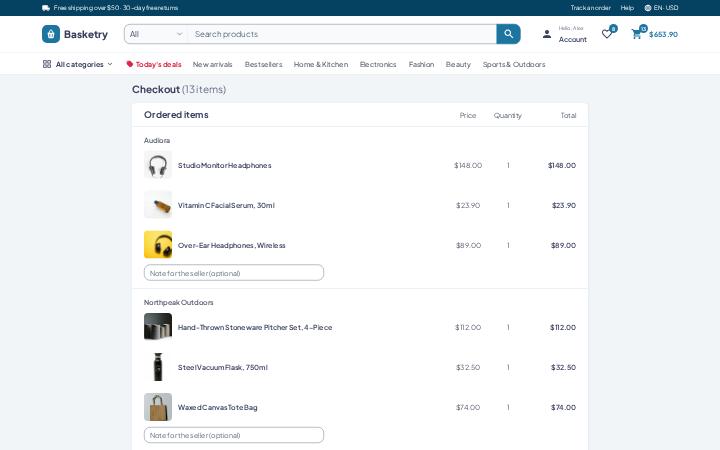The width and height of the screenshot is (720, 450).
Task: Expand the All categories menu chevron
Action: coord(110,64)
